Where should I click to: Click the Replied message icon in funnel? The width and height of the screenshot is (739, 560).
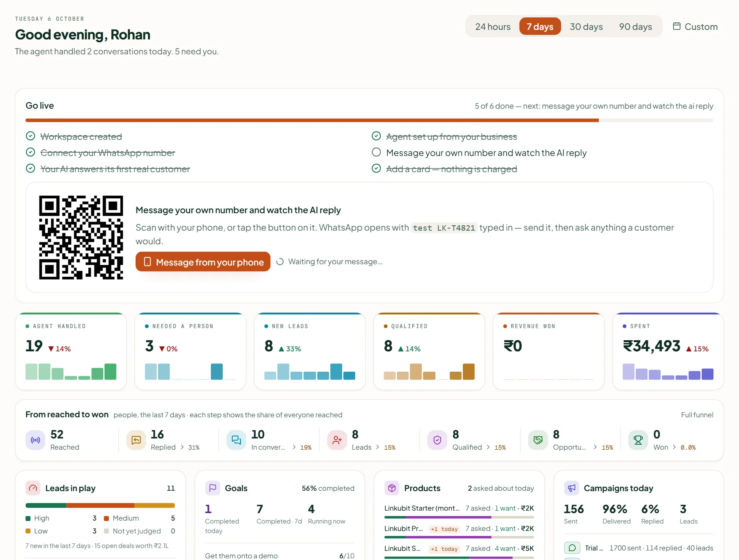pos(136,440)
